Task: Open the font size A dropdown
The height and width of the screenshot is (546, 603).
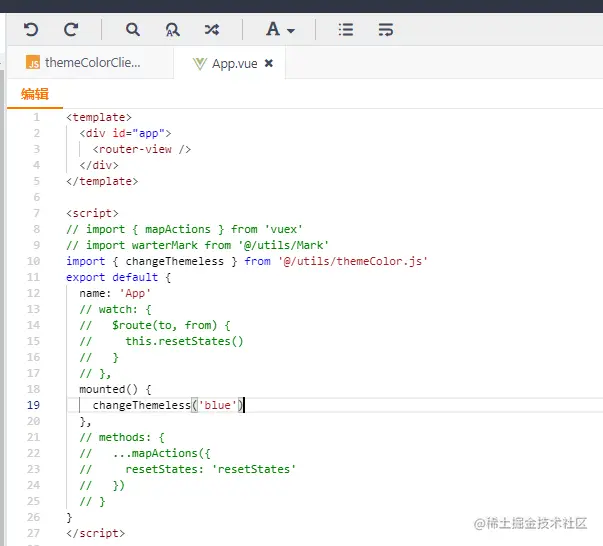Action: (x=280, y=29)
